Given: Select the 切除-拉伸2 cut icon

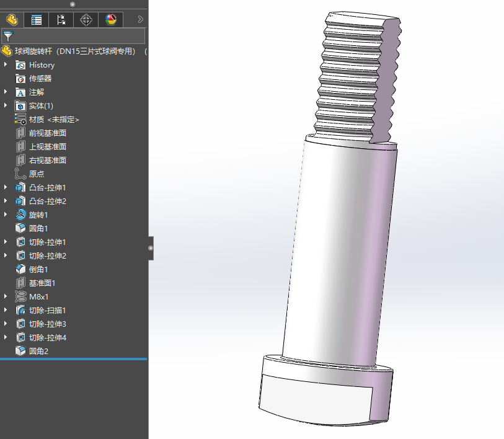Looking at the screenshot, I should 20,255.
